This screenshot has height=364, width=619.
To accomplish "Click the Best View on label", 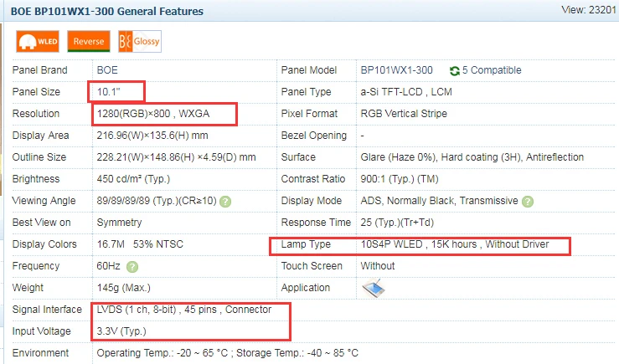I will 41,223.
